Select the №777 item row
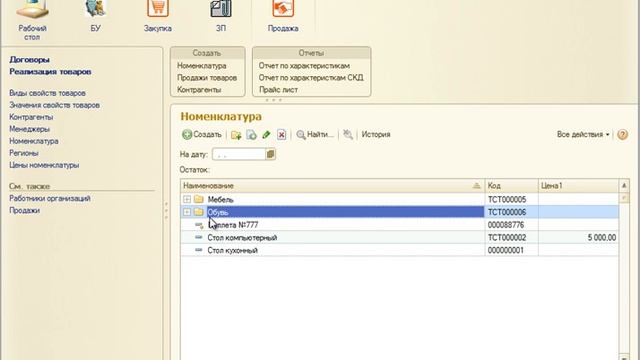The width and height of the screenshot is (640, 360). click(x=399, y=225)
